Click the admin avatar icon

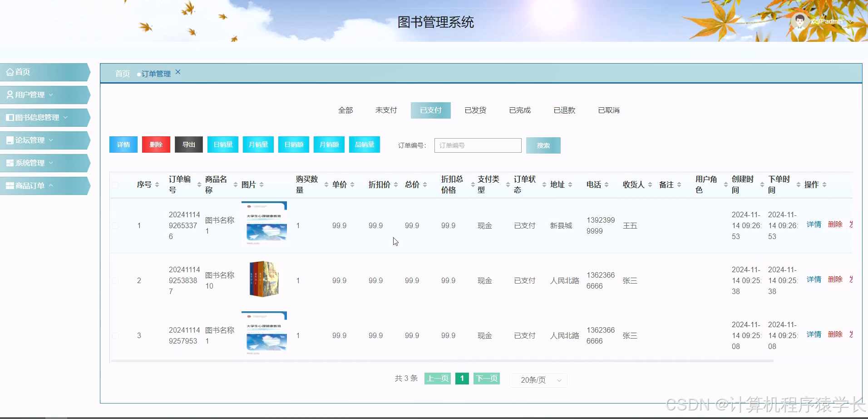(x=800, y=21)
